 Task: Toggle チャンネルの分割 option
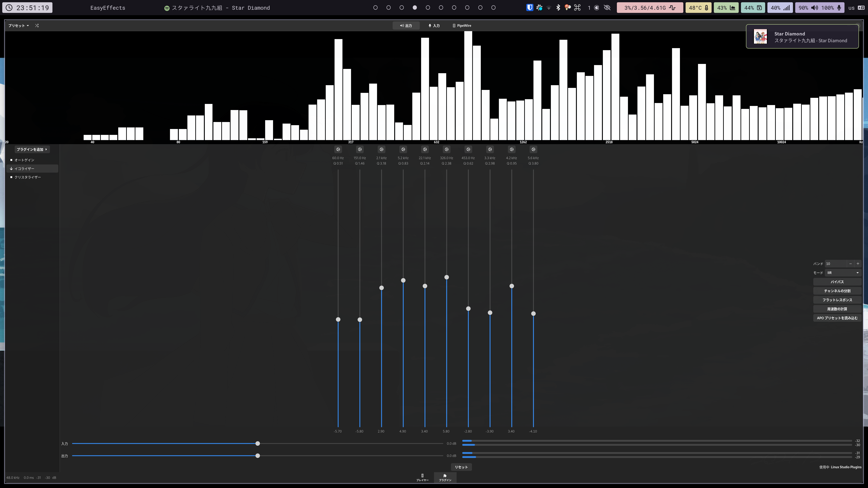point(837,291)
